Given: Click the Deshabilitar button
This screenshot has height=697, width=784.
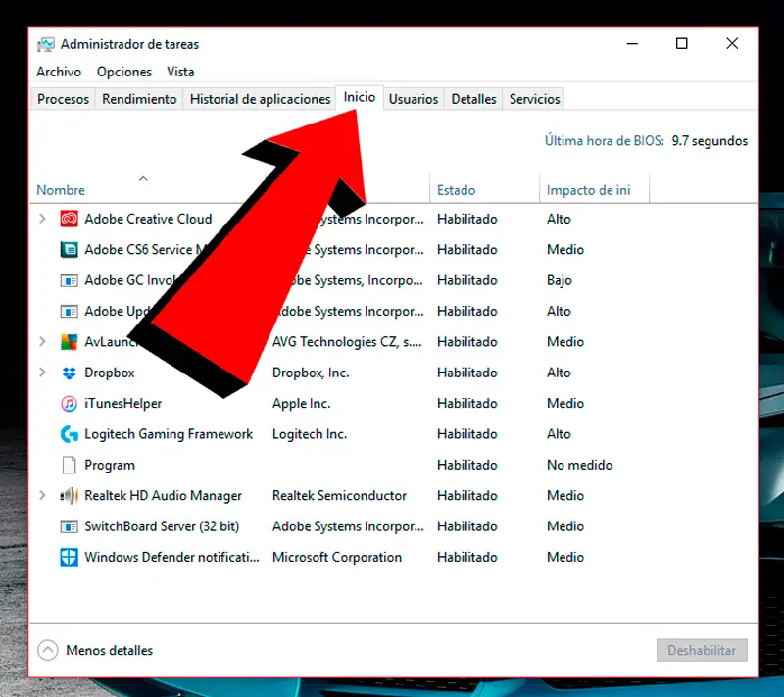Looking at the screenshot, I should 702,651.
